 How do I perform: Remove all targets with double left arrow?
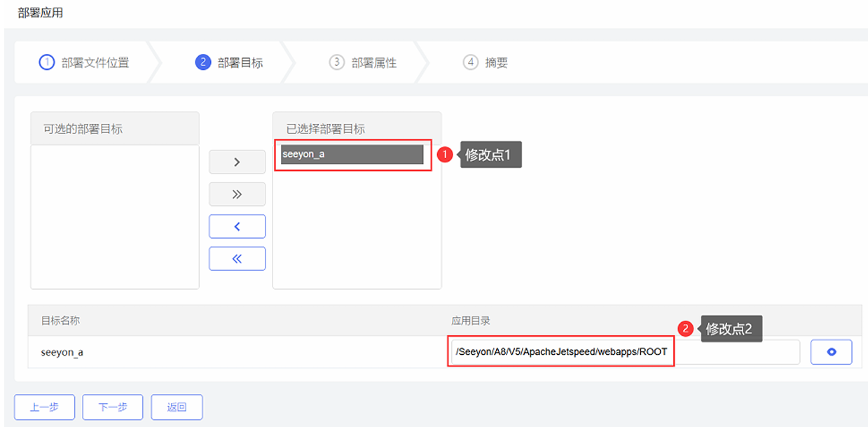237,258
